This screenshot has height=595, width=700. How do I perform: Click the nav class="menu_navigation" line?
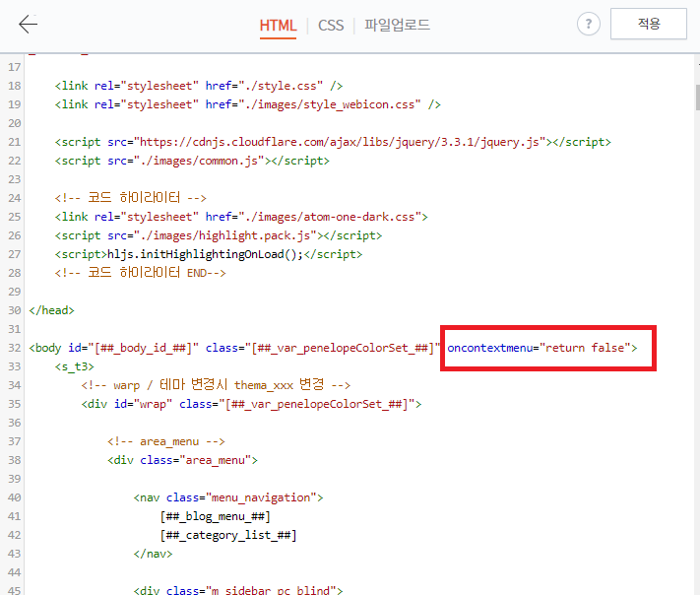click(x=228, y=498)
